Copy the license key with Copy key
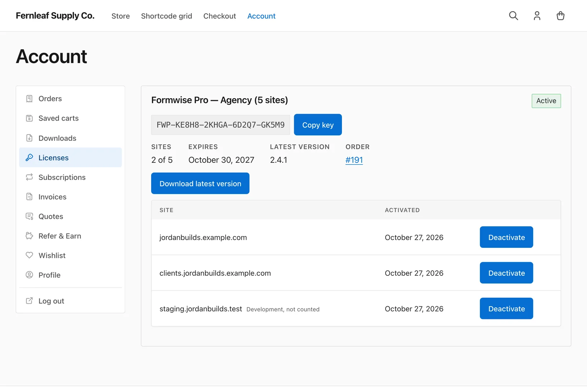Image resolution: width=587 pixels, height=392 pixels. (x=318, y=125)
